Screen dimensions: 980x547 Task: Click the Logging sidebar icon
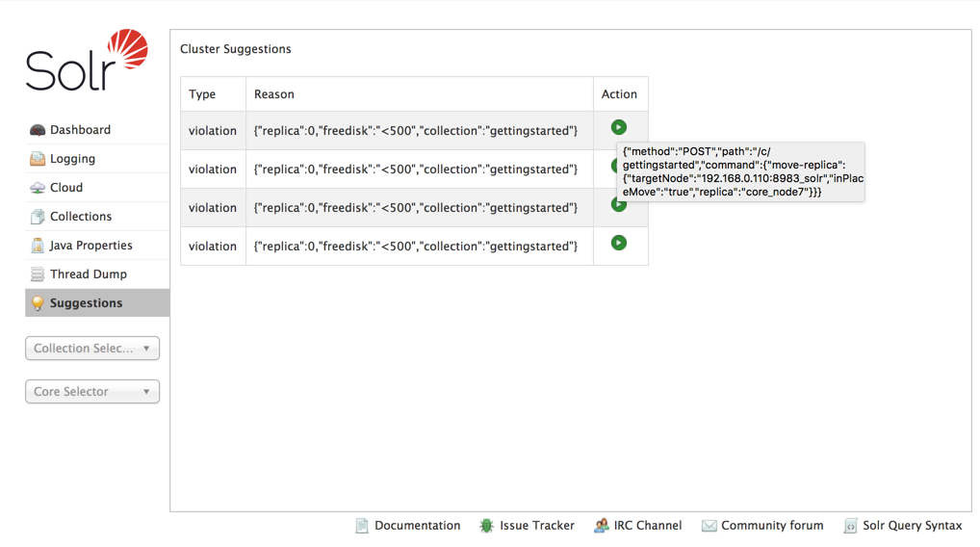coord(38,159)
